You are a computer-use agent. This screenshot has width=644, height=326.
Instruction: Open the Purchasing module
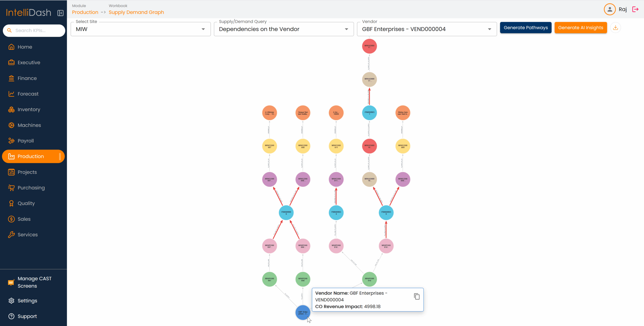coord(31,188)
